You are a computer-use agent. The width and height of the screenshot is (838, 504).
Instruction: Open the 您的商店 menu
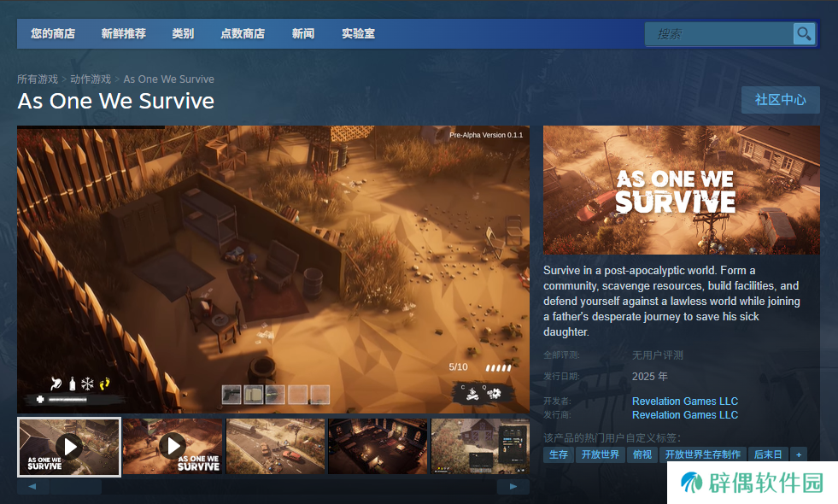pyautogui.click(x=53, y=33)
